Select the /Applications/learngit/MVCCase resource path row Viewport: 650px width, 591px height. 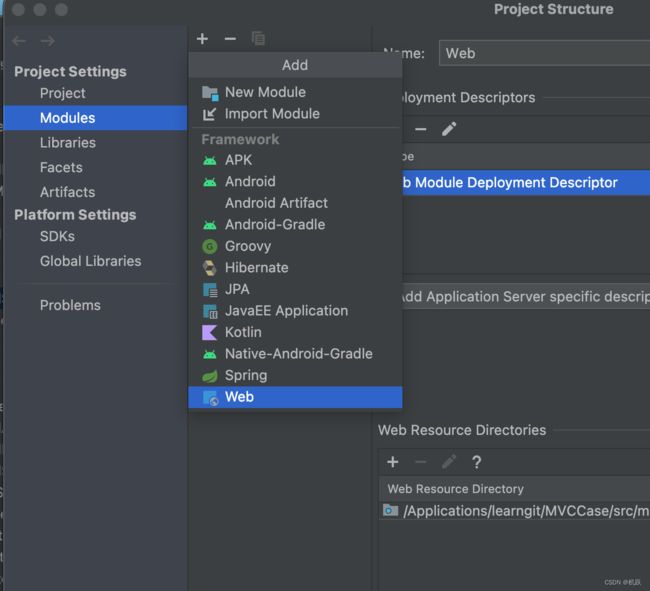tap(514, 511)
